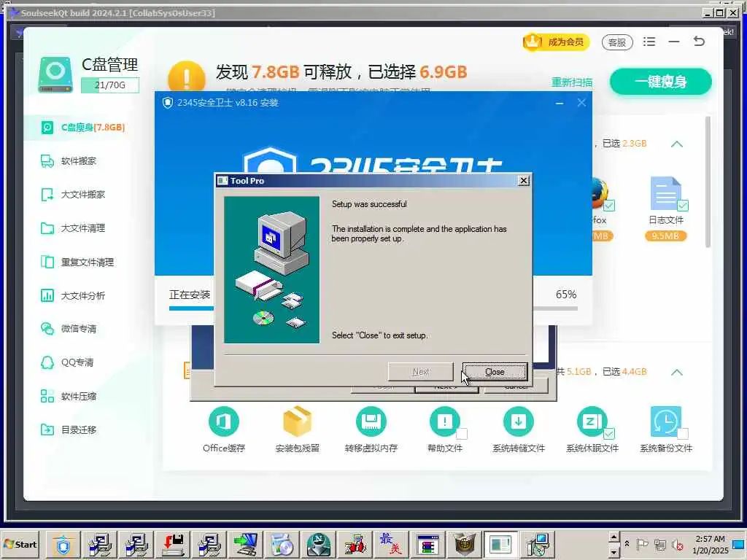
Task: Click the CD and box taskbar icon
Action: [x=282, y=545]
